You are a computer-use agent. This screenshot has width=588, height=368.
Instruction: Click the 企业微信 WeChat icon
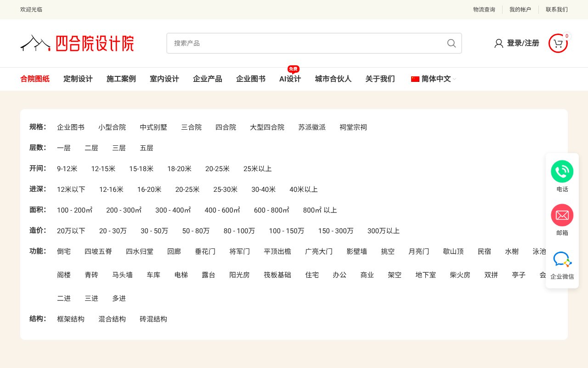click(562, 260)
